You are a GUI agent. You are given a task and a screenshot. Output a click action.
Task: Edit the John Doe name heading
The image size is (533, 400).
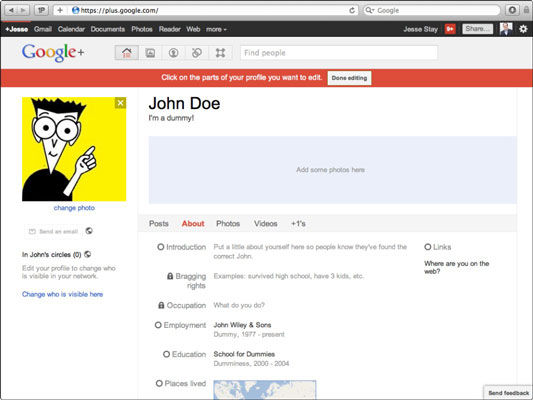click(184, 103)
